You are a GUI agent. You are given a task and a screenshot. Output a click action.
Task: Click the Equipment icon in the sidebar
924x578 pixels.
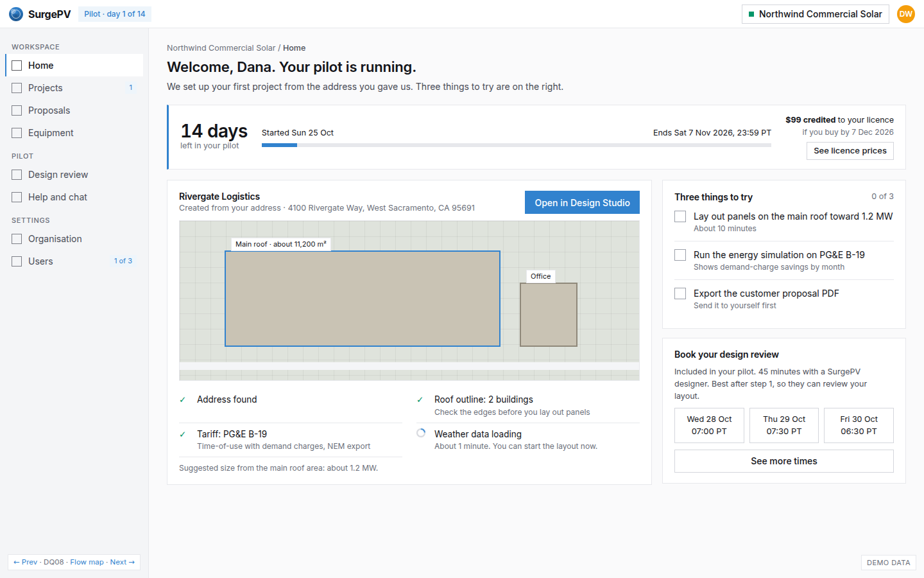point(17,133)
